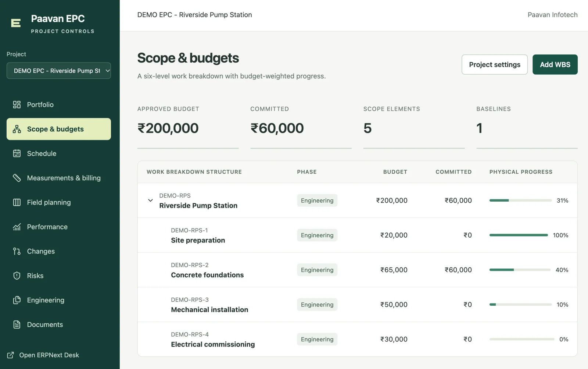Collapse the Riverside Pump Station WBS row
The image size is (588, 369).
(150, 201)
